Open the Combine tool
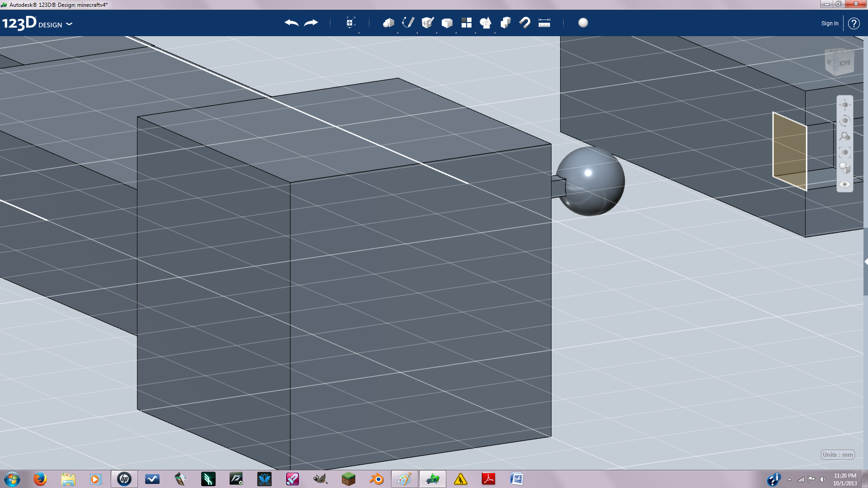The width and height of the screenshot is (868, 488). (505, 23)
